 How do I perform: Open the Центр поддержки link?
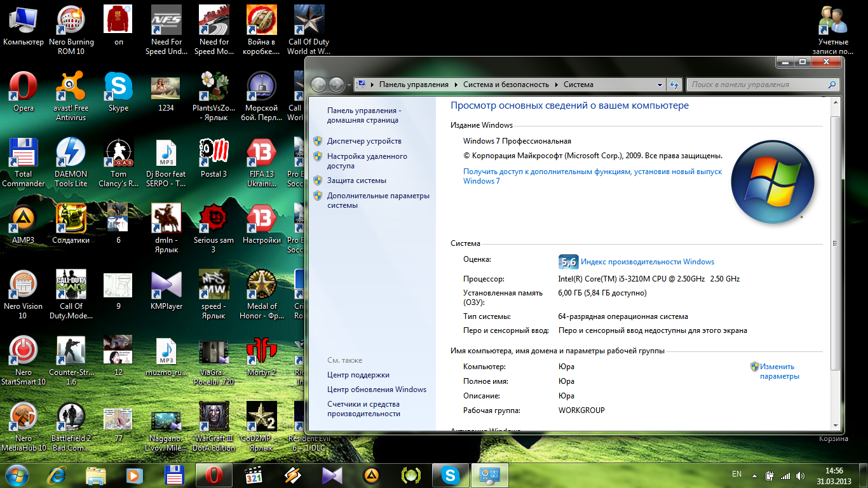point(358,375)
